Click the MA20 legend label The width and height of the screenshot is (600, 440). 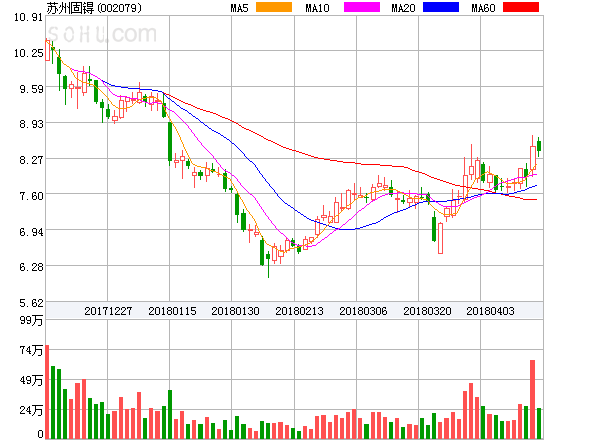click(x=403, y=8)
